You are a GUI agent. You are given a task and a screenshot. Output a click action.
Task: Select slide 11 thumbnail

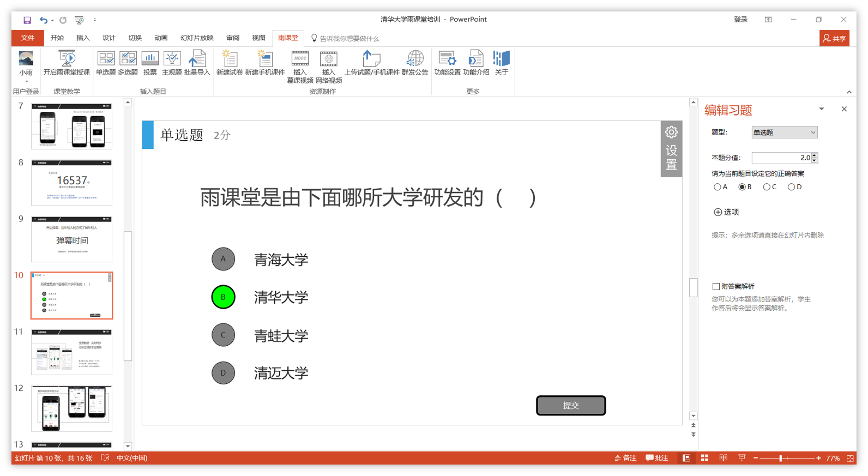point(71,352)
